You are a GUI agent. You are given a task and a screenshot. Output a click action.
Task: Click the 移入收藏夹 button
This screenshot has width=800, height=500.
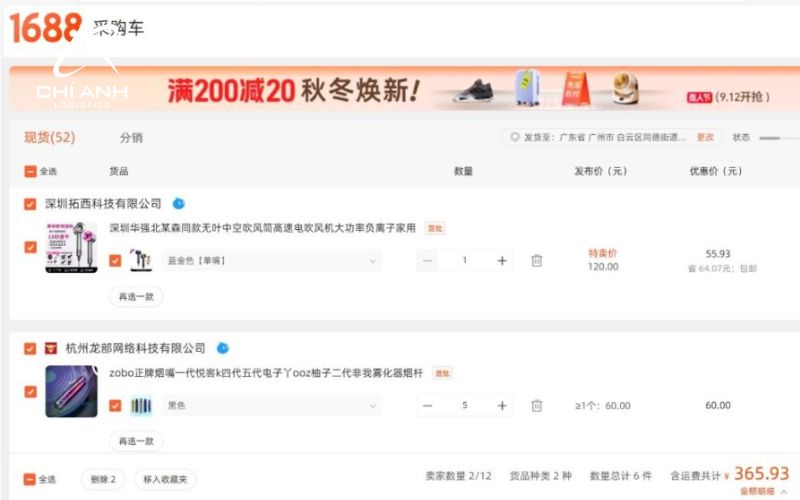[165, 479]
